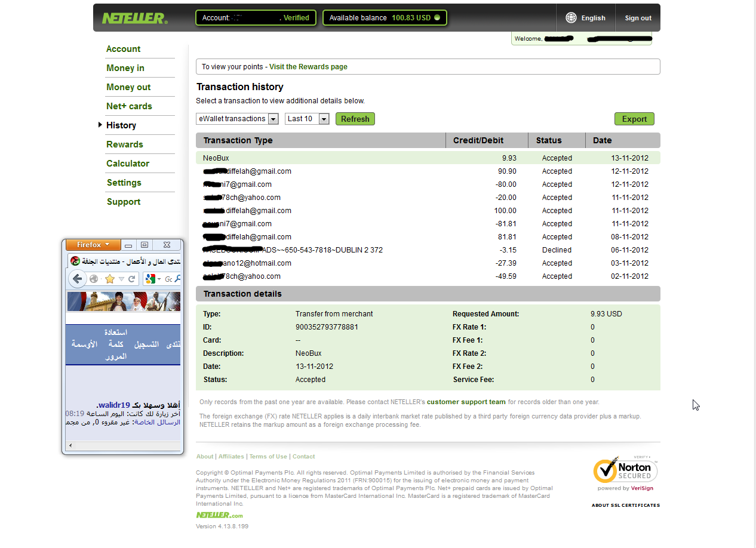Click the forum banner image in Firefox
Viewport: 756px width, 548px height.
pos(124,301)
